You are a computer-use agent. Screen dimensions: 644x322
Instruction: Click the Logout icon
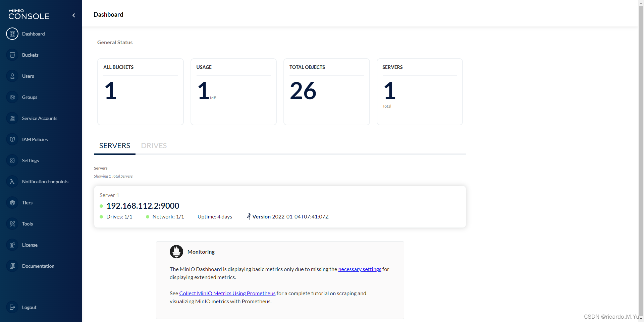[x=12, y=307]
